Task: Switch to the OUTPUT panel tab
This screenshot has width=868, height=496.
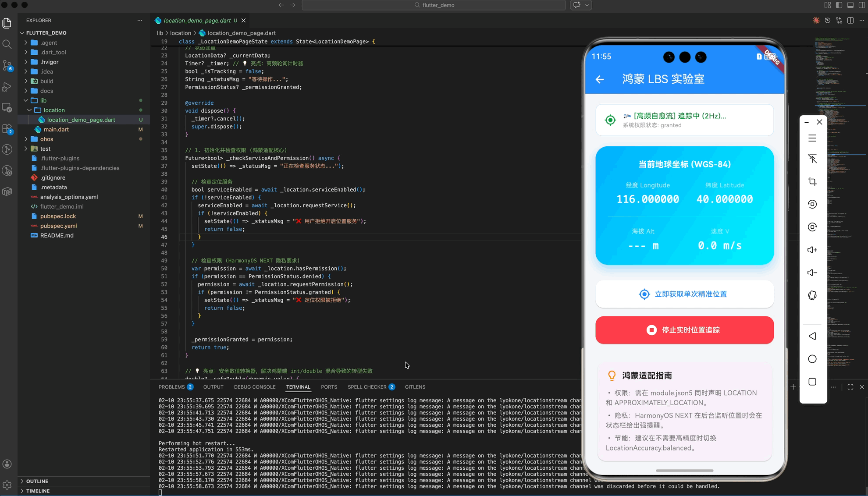Action: pyautogui.click(x=213, y=387)
